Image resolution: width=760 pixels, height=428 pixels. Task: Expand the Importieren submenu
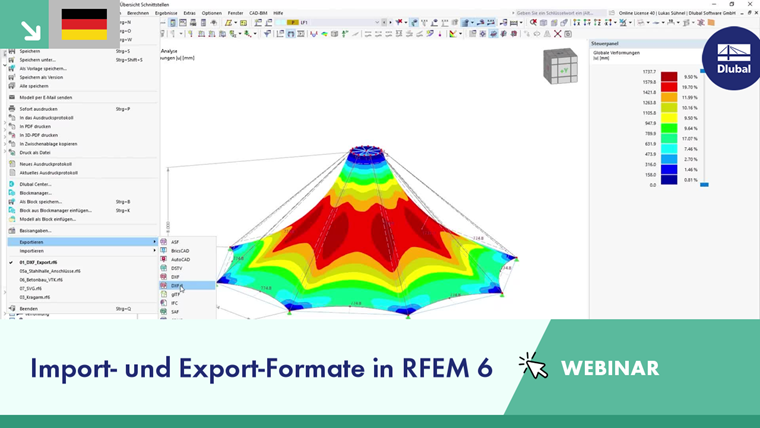82,251
